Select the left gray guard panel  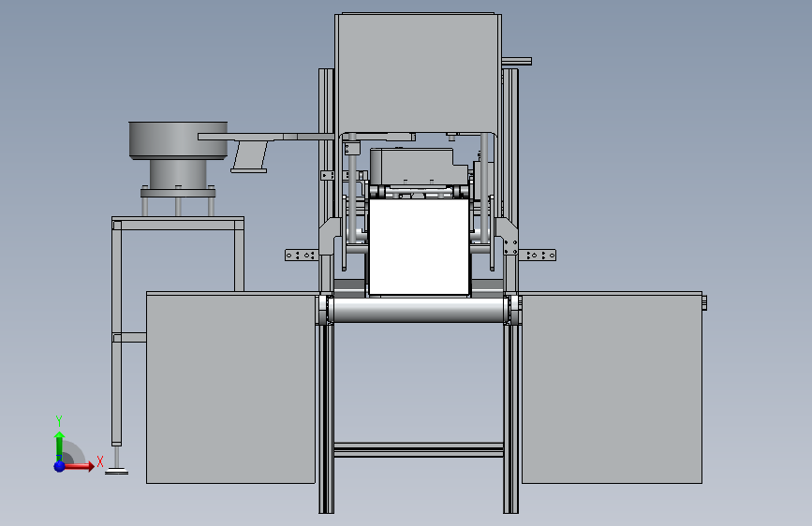point(231,387)
